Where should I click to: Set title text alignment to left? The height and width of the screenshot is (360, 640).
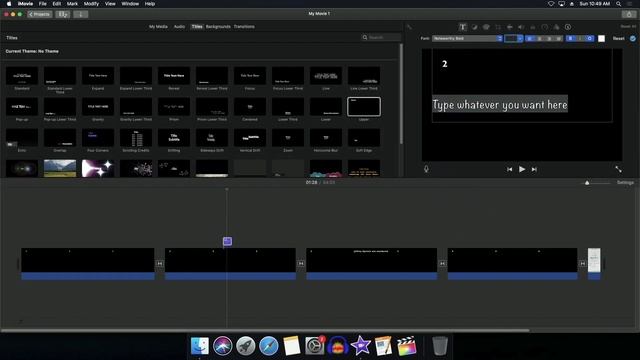pyautogui.click(x=530, y=38)
